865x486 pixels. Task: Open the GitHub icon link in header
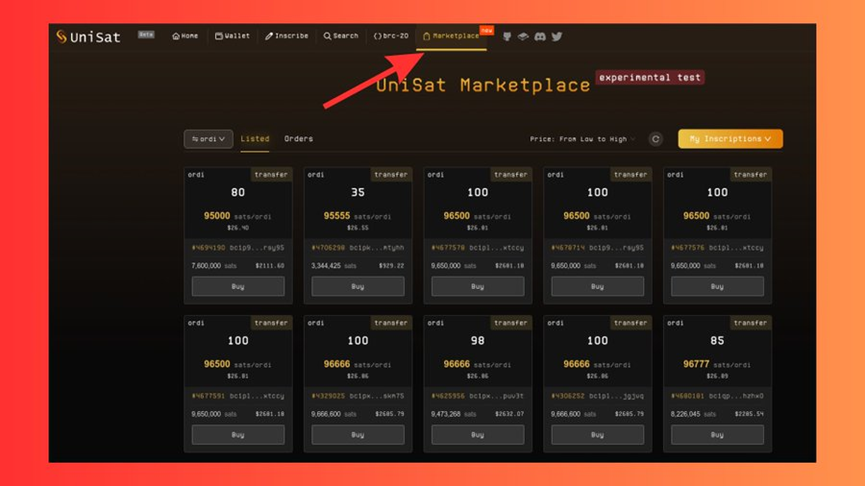[507, 36]
